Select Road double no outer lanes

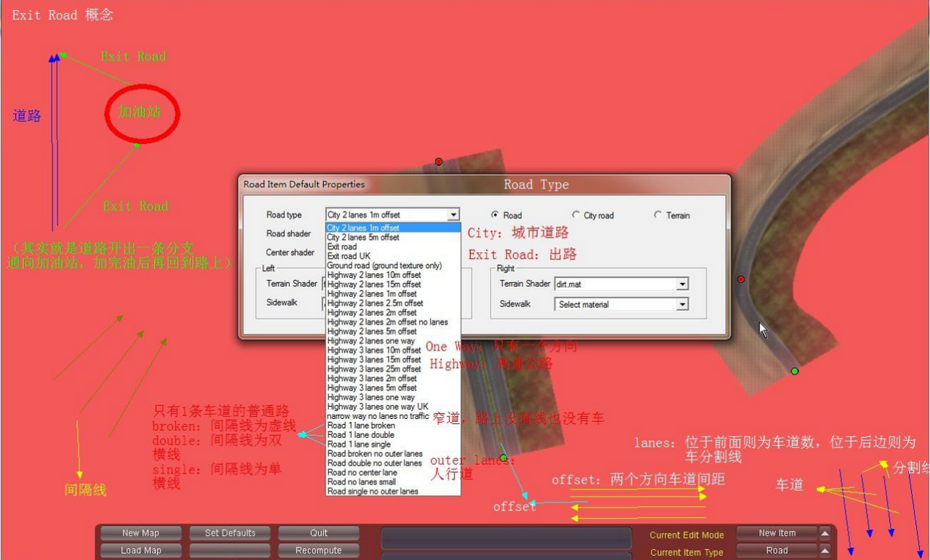(393, 463)
